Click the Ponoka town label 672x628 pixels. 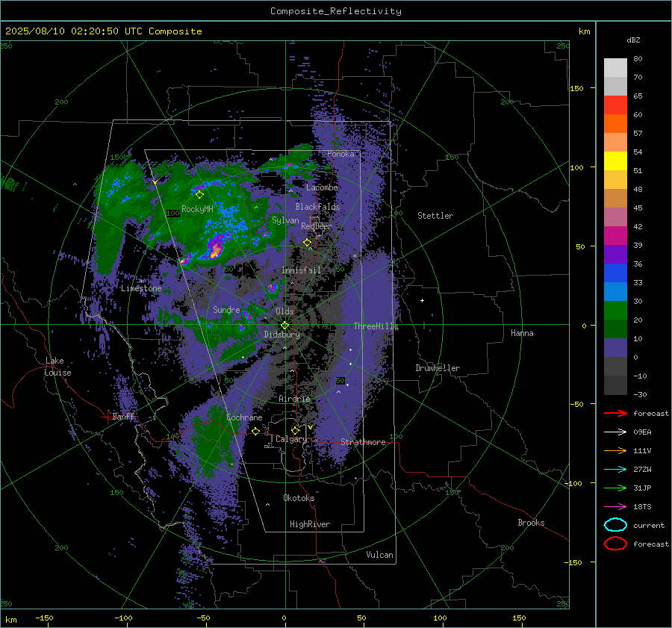(x=340, y=154)
